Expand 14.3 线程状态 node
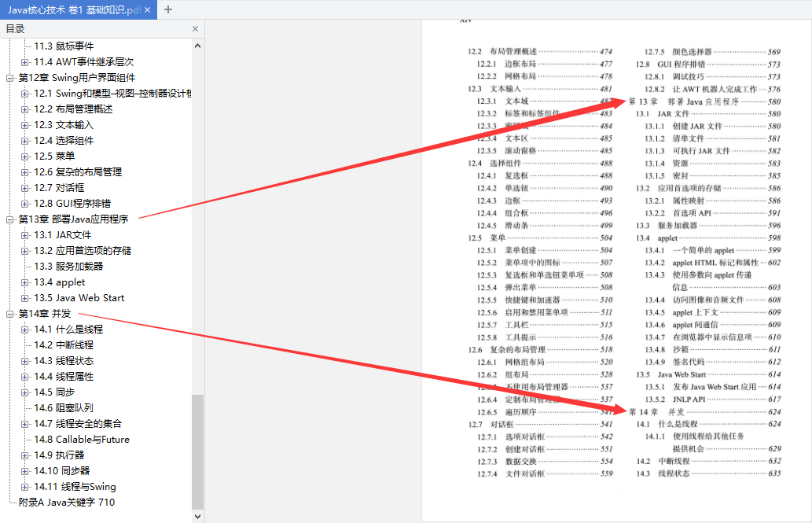 tap(24, 361)
